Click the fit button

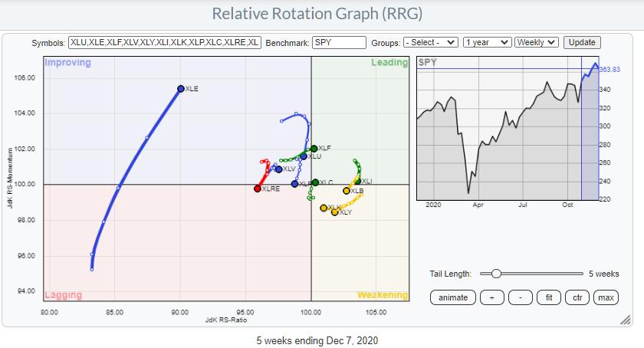(x=548, y=297)
